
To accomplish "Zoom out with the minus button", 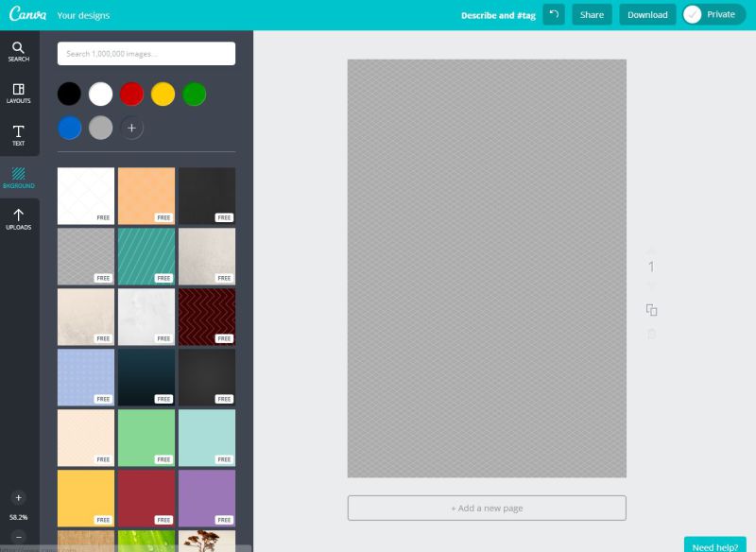I will click(x=18, y=537).
